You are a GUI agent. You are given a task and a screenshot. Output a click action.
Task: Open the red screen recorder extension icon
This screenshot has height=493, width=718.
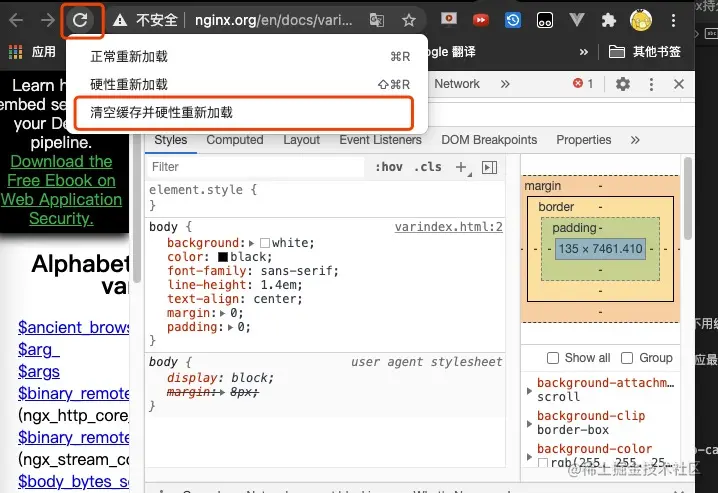click(449, 19)
